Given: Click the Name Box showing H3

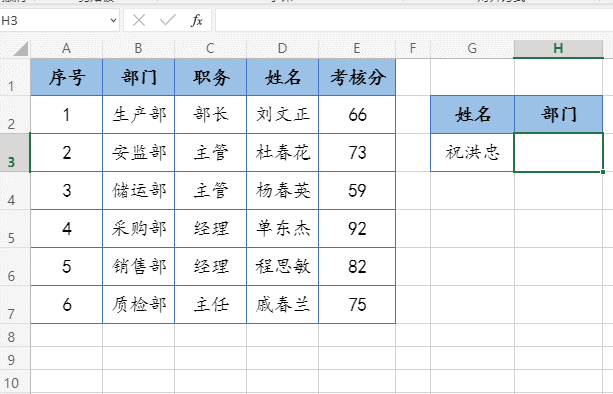Looking at the screenshot, I should (x=55, y=20).
